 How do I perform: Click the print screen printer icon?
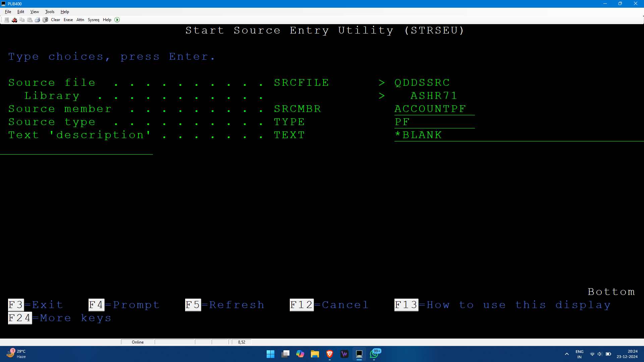coord(38,20)
